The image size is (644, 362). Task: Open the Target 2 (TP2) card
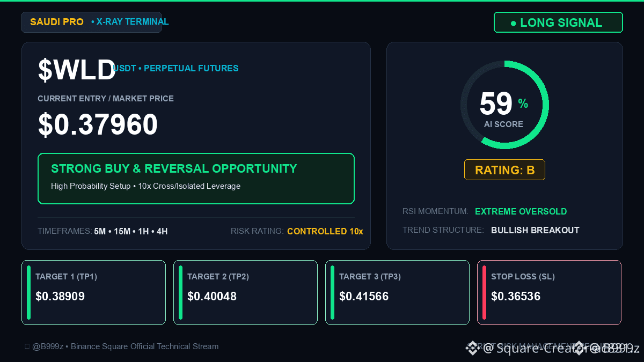coord(245,292)
